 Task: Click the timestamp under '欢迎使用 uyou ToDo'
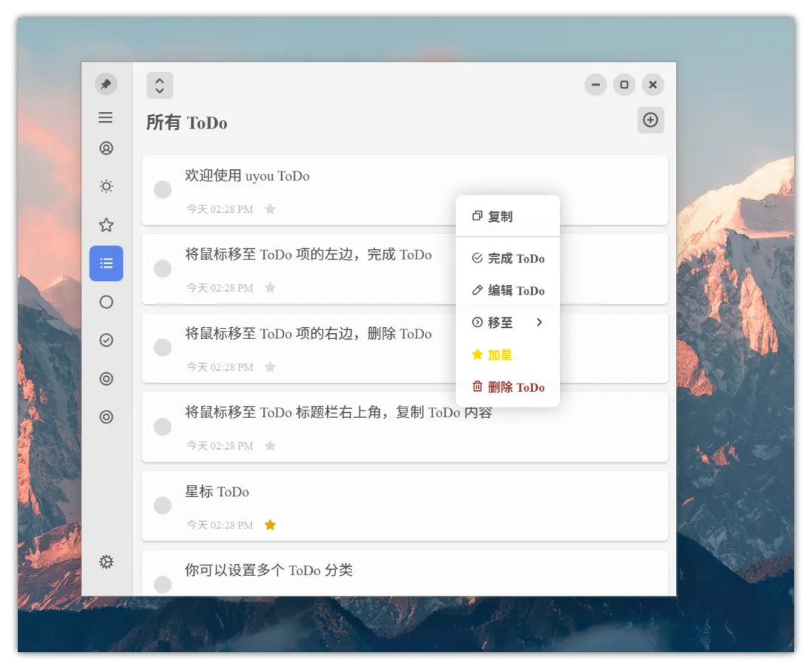click(220, 209)
